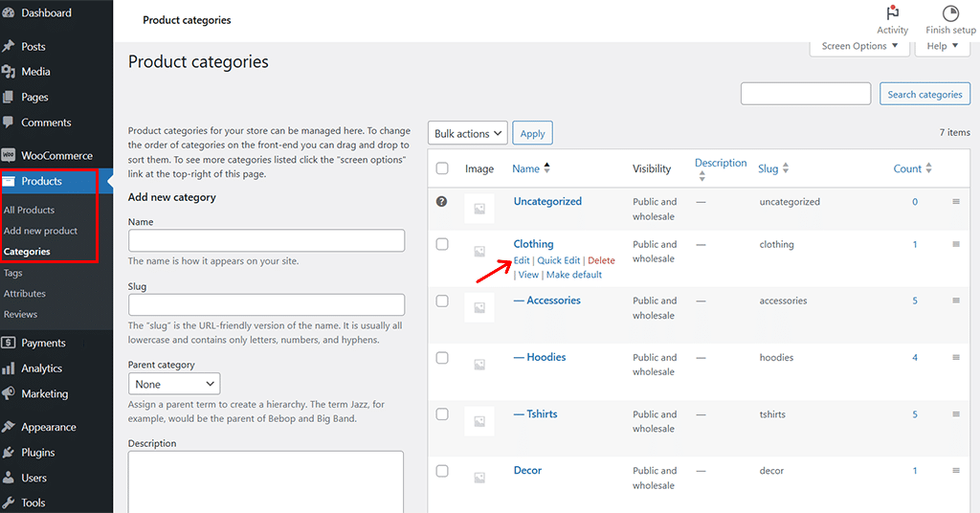Click the Payments dollar icon
This screenshot has width=980, height=513.
point(8,343)
